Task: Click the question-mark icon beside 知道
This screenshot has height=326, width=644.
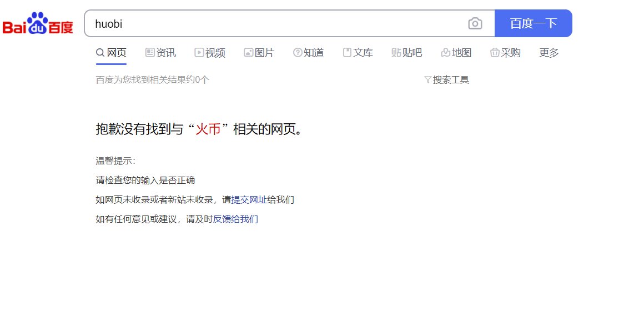Action: (298, 53)
